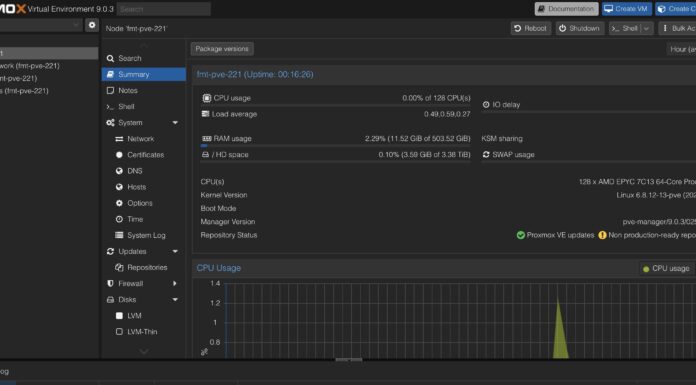The width and height of the screenshot is (696, 385).
Task: Open the Documentation button
Action: pos(566,9)
